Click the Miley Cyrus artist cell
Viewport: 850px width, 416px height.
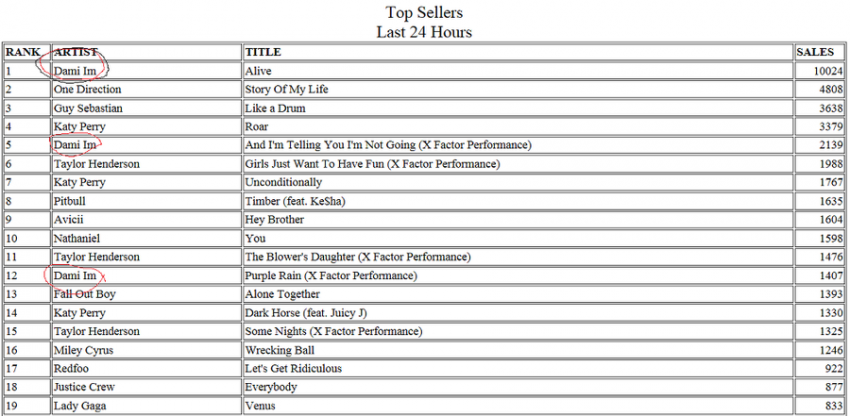83,350
